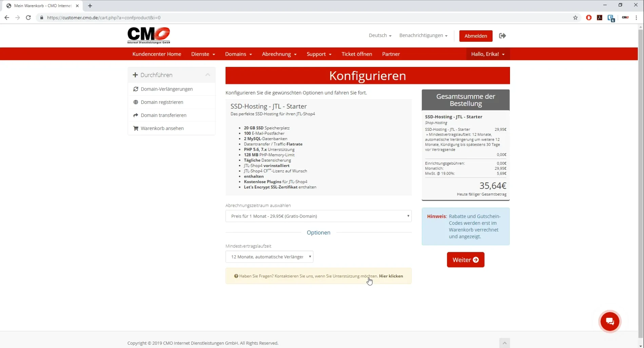This screenshot has width=644, height=348.
Task: Open the Benachrichtigungen dropdown
Action: (423, 35)
